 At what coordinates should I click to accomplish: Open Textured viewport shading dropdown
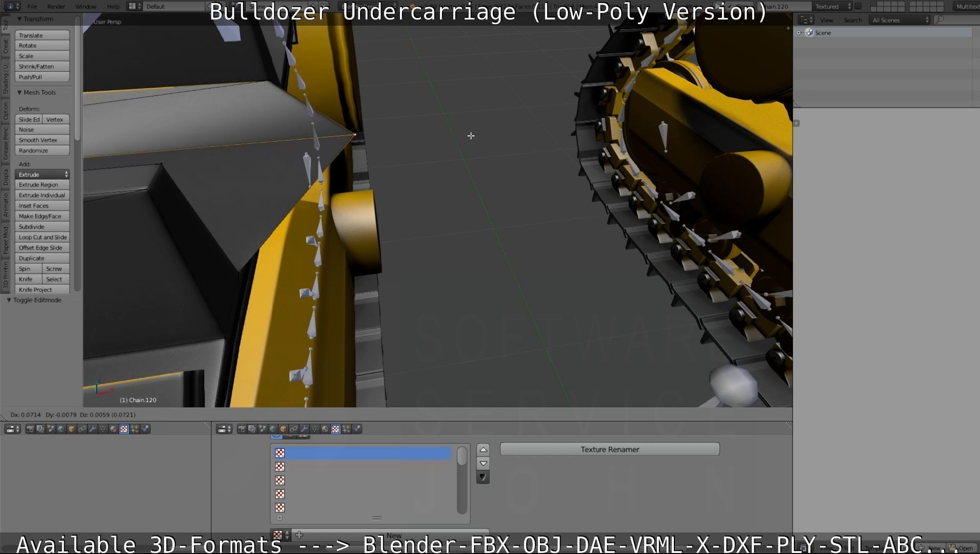tap(833, 6)
